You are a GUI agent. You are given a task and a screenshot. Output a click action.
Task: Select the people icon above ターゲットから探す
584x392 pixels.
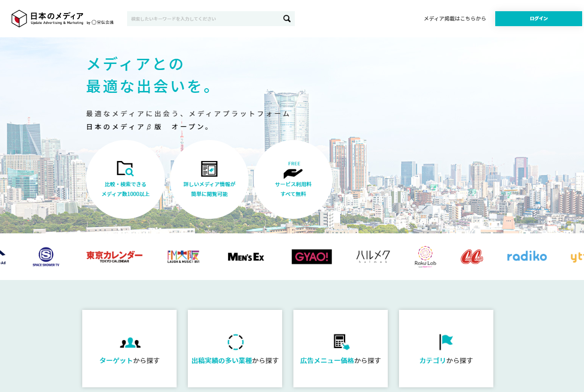(129, 341)
